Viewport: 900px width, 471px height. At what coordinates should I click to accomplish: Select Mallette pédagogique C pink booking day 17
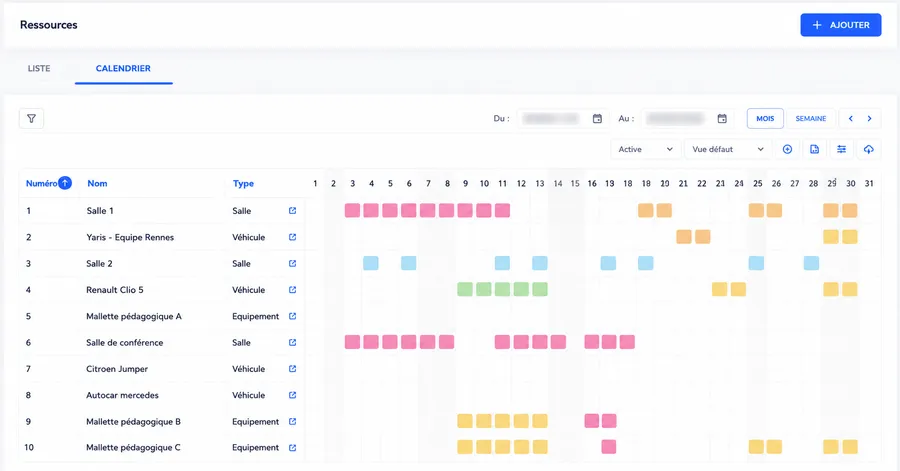609,447
